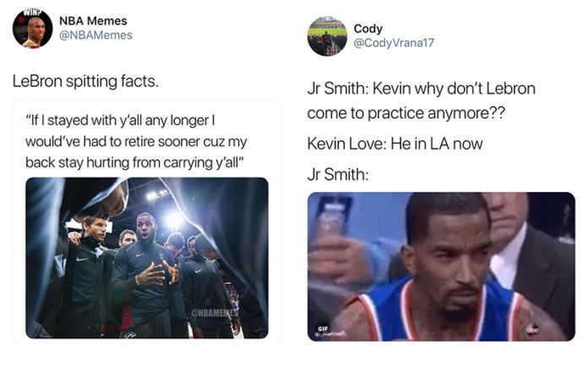Open the quoted tweet card on the left
588x368 pixels.
click(x=147, y=222)
